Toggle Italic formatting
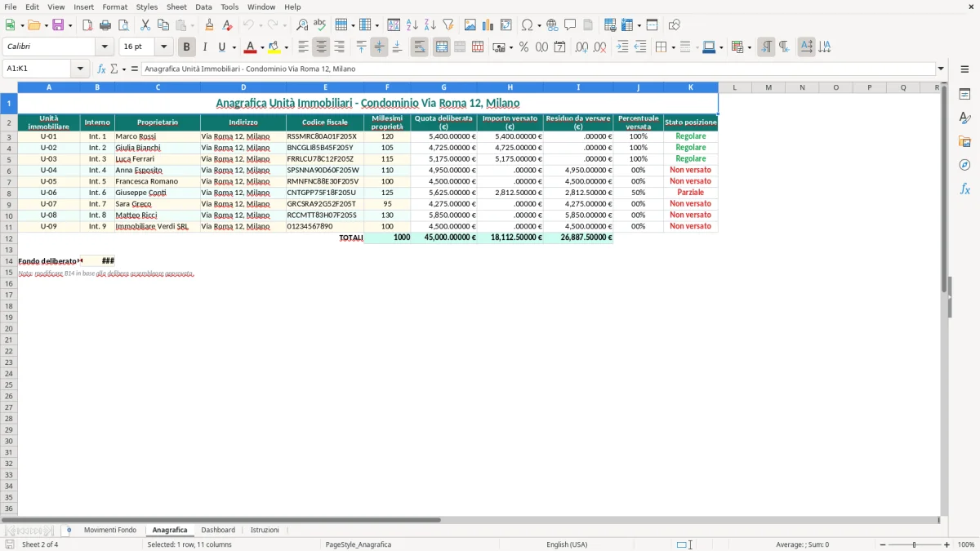Image resolution: width=980 pixels, height=551 pixels. (205, 47)
